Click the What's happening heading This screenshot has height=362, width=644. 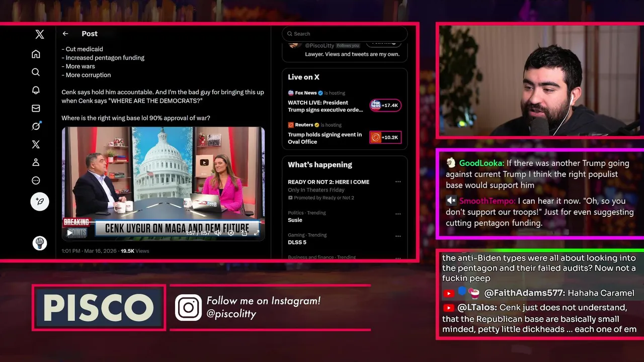pyautogui.click(x=320, y=164)
